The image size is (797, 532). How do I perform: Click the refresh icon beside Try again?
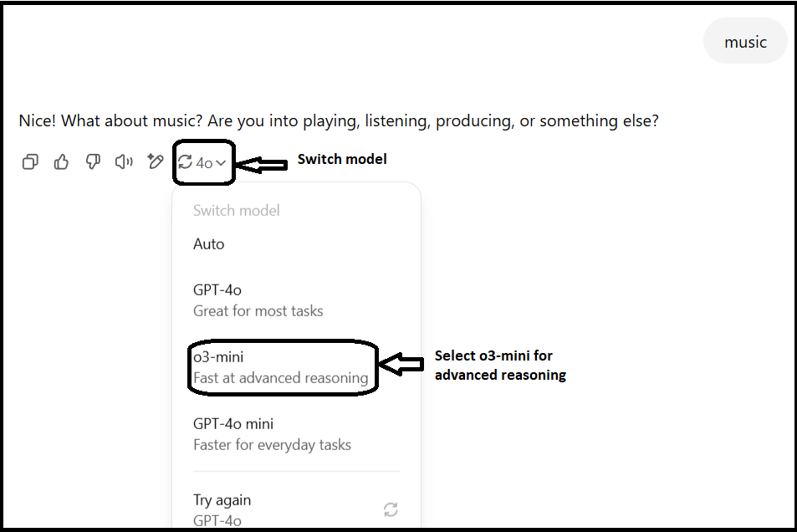tap(391, 509)
